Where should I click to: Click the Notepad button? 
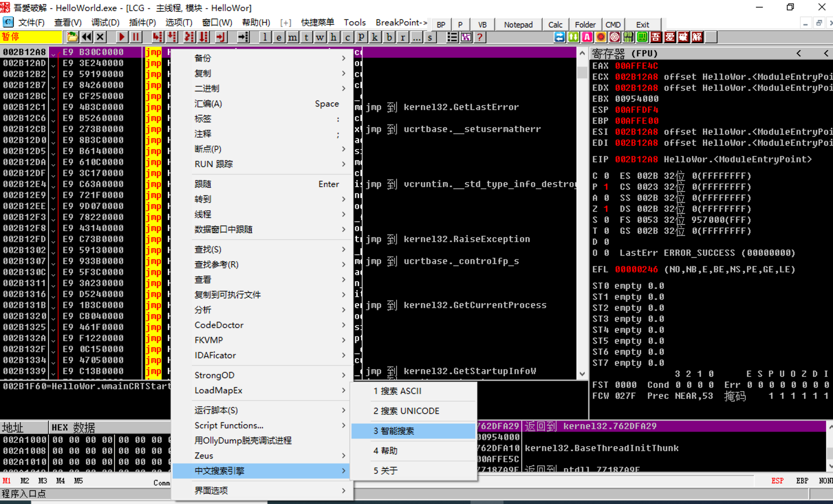pos(518,25)
